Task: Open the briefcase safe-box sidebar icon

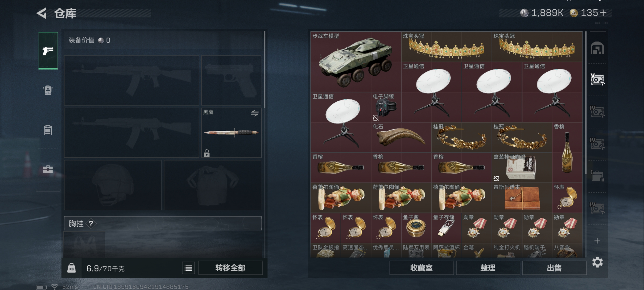Action: (48, 169)
